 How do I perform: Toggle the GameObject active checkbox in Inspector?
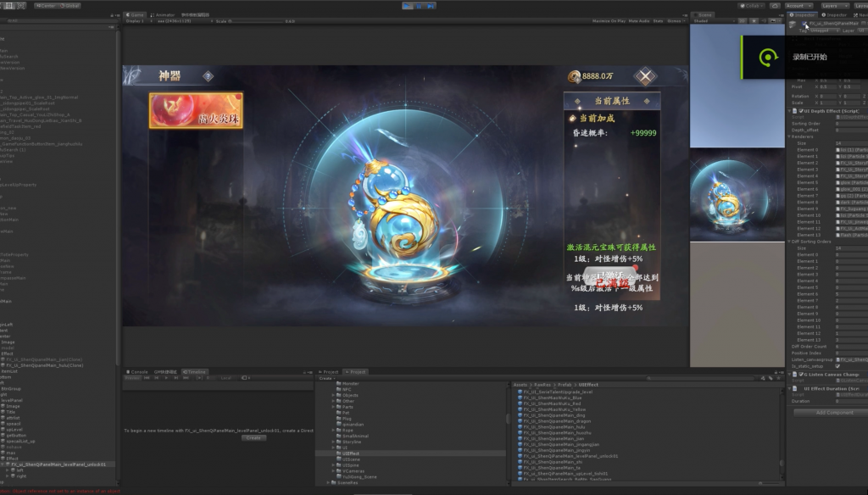(805, 24)
